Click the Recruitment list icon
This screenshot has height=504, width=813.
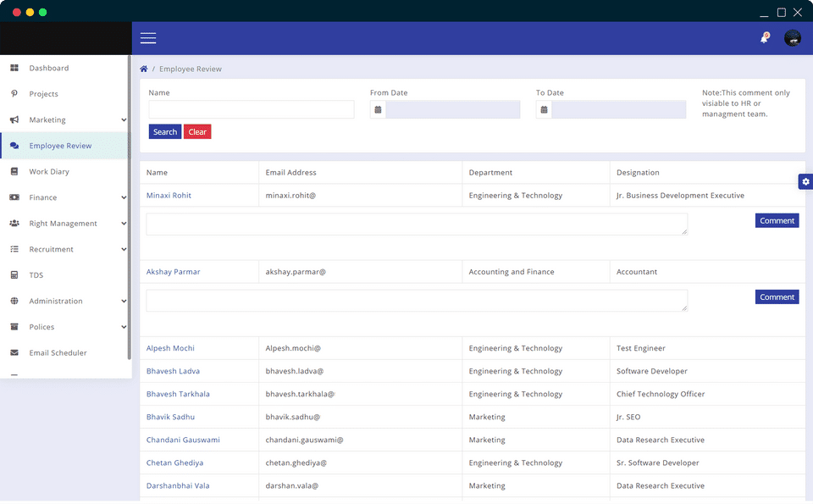[14, 249]
